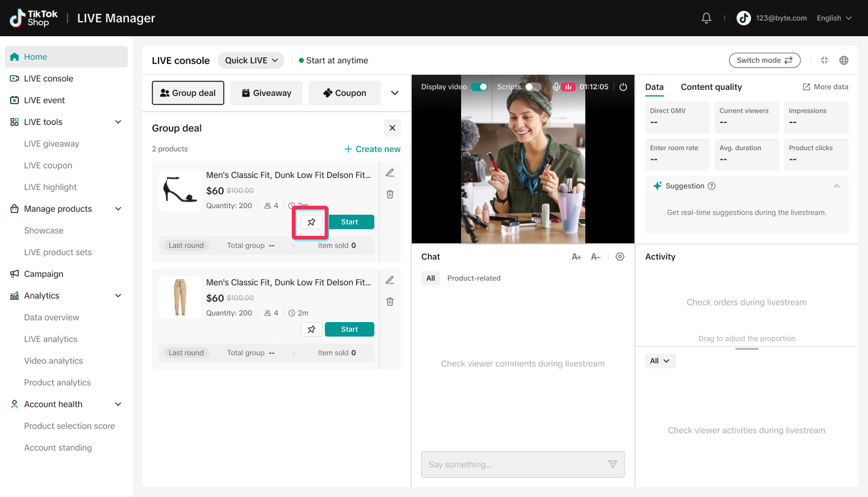
Task: Click the globe icon in LIVE console header
Action: 844,60
